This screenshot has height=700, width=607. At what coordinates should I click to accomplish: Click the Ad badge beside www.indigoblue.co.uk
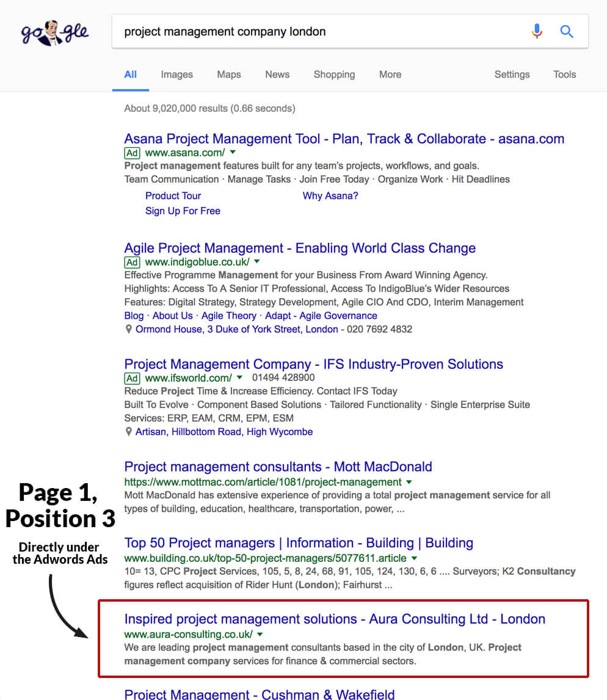point(132,263)
